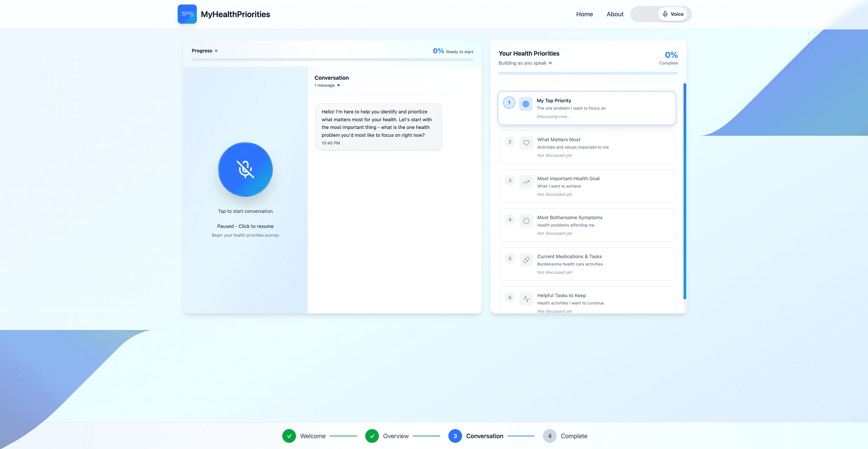Open the Home menu item

(x=584, y=14)
